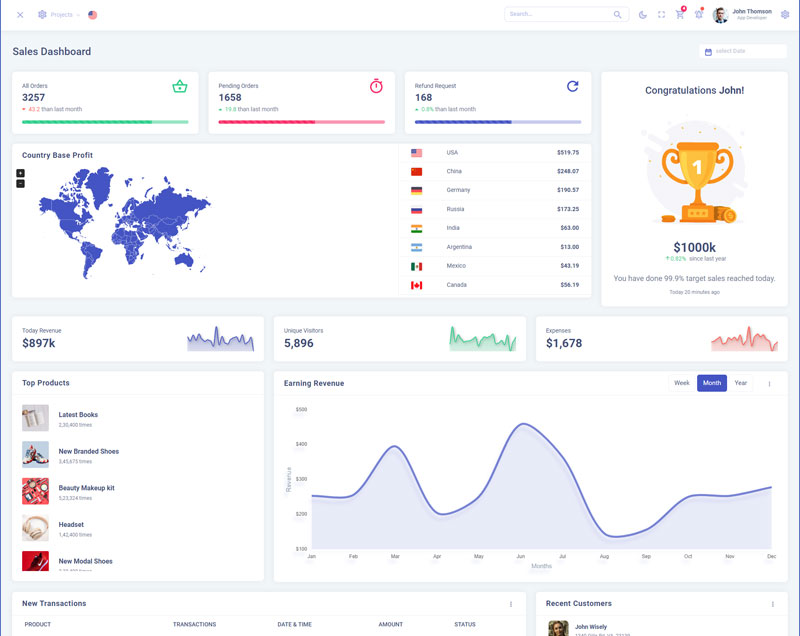Viewport: 800px width, 636px height.
Task: Click the Pending Orders stopwatch icon
Action: (376, 87)
